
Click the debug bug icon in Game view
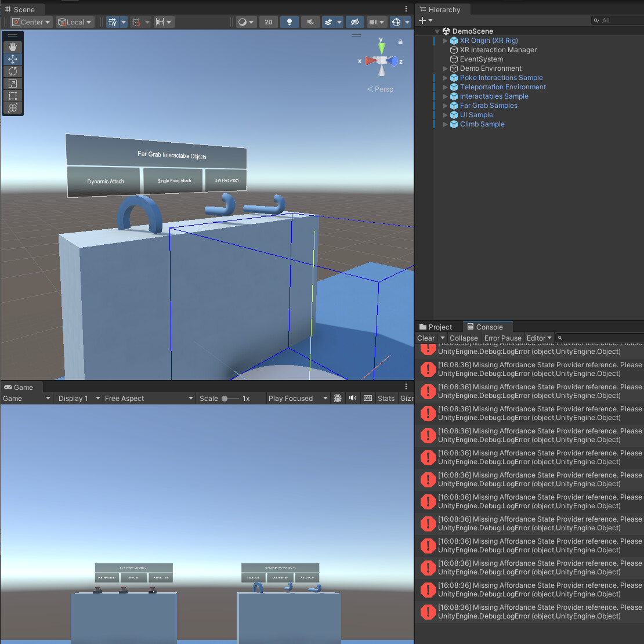click(338, 398)
